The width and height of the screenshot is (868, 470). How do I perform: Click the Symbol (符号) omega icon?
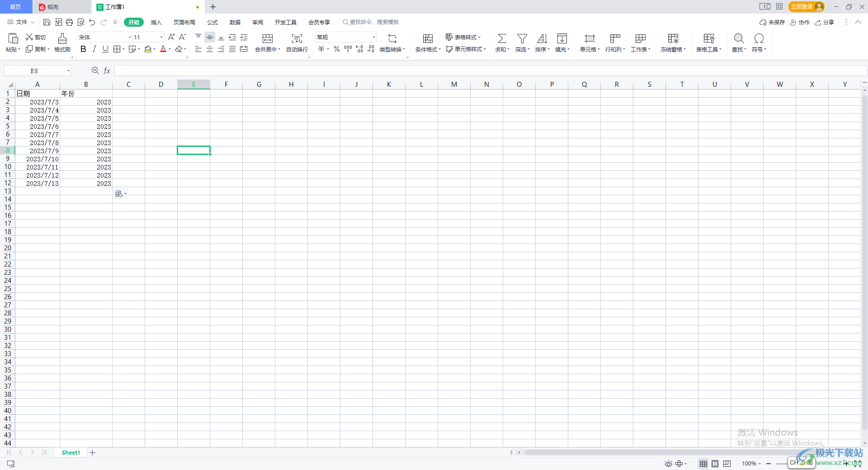[x=759, y=38]
